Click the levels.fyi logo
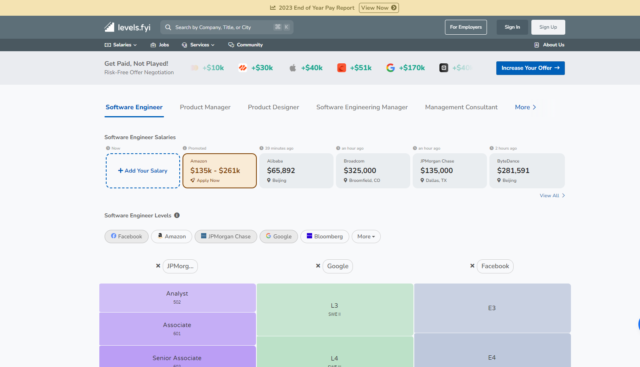The image size is (640, 367). [127, 27]
